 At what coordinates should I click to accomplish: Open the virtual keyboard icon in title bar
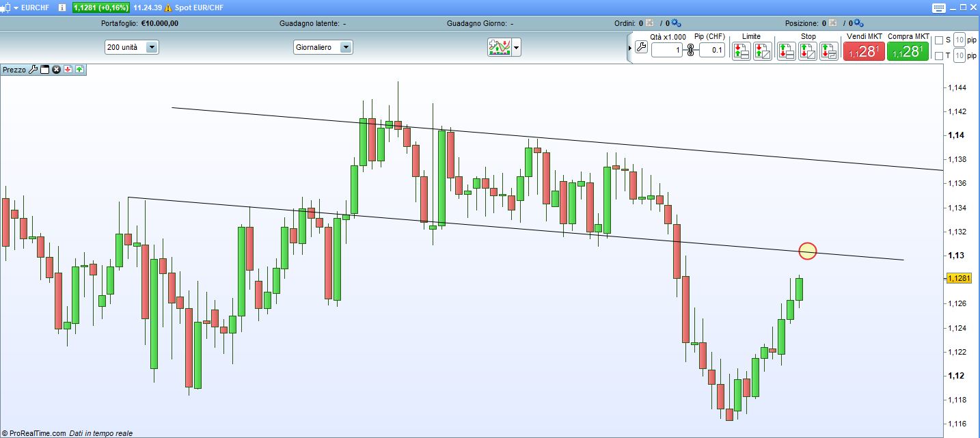pyautogui.click(x=938, y=8)
